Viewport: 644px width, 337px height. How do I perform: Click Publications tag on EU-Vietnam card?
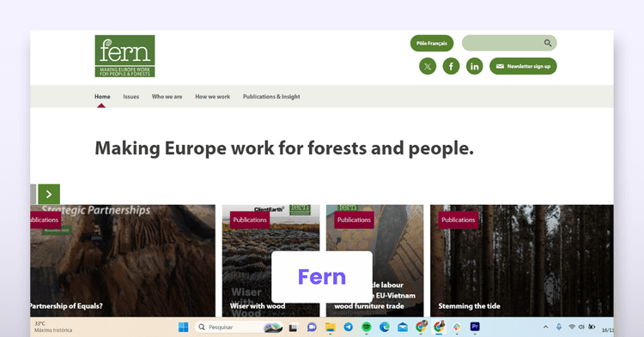pos(354,220)
